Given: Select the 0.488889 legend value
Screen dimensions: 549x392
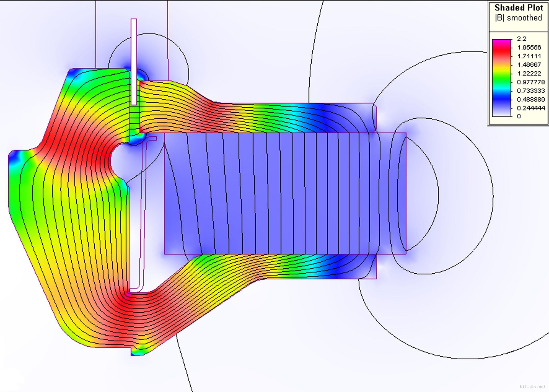Looking at the screenshot, I should (531, 99).
